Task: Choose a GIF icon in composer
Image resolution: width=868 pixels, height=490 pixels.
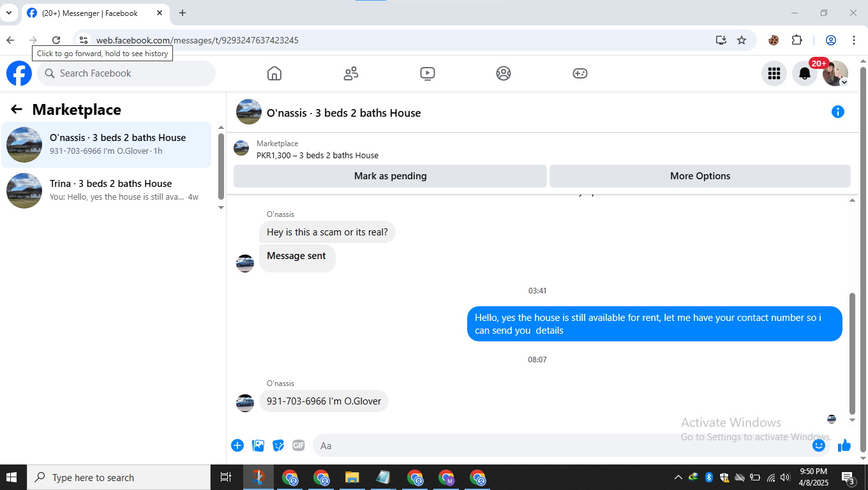Action: [x=299, y=445]
